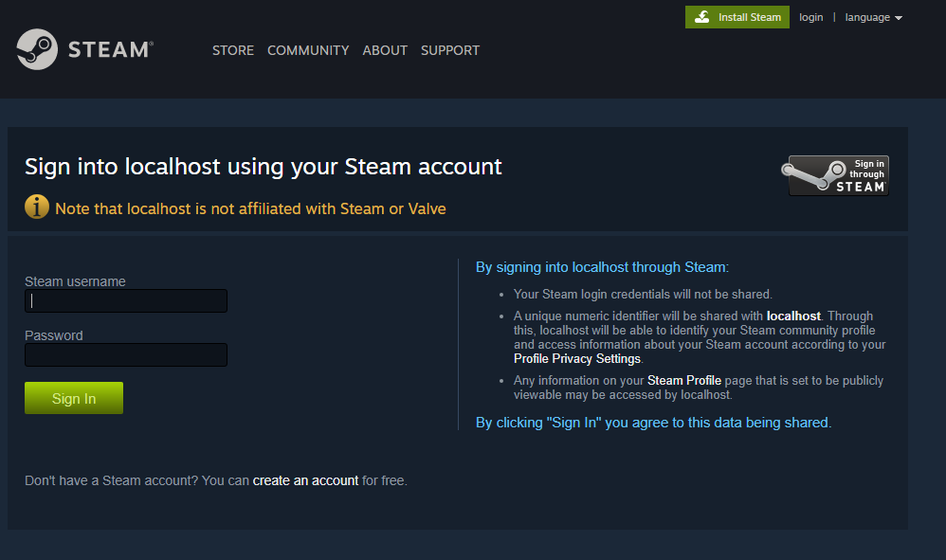This screenshot has width=946, height=560.
Task: Open the COMMUNITY menu item
Action: coord(308,50)
